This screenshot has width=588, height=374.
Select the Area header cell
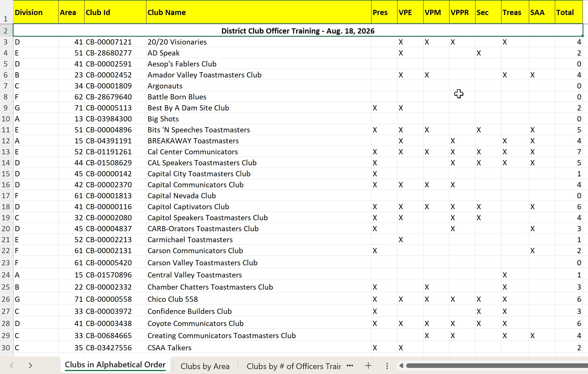(x=71, y=12)
